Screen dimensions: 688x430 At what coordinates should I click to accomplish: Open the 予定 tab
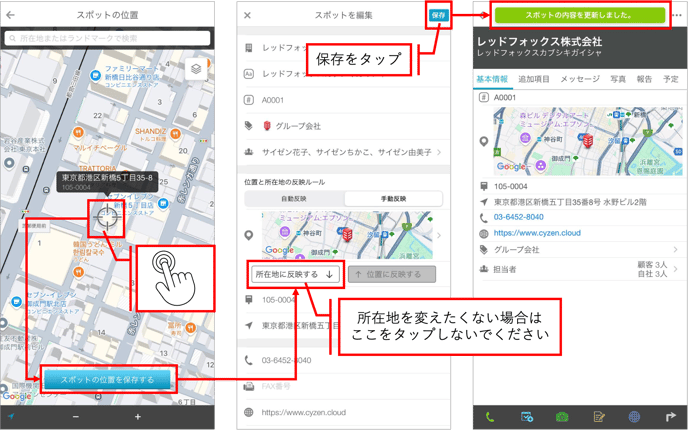[670, 79]
